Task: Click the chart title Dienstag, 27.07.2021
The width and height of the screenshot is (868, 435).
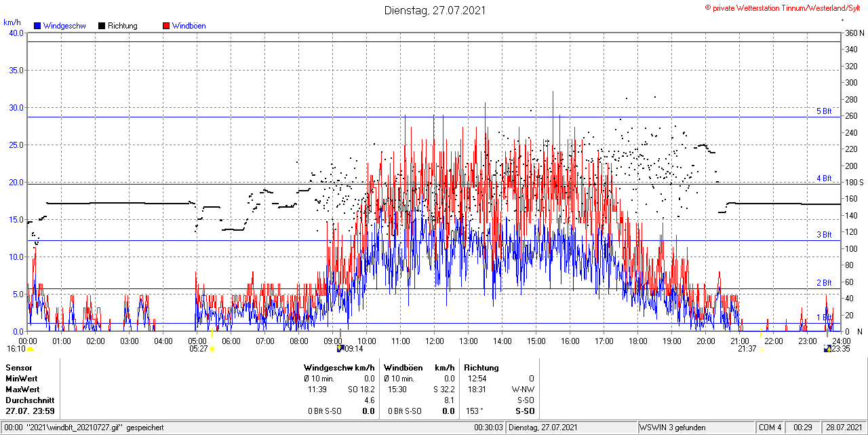Action: (434, 10)
